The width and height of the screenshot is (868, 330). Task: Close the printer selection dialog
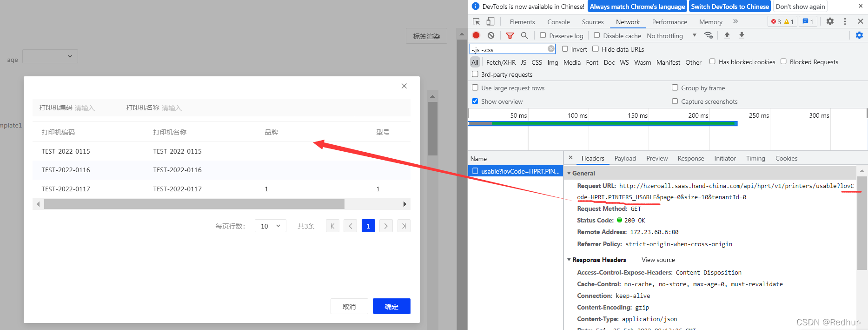(404, 86)
